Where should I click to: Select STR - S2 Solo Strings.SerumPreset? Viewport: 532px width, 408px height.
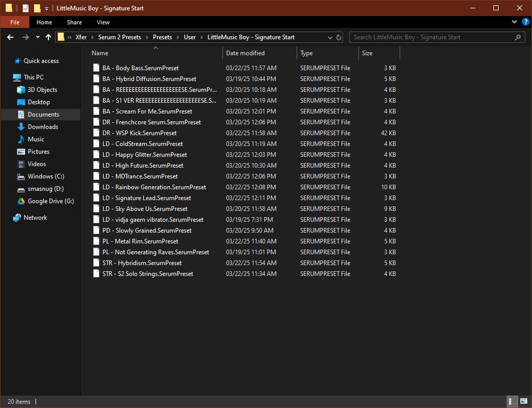pos(147,274)
